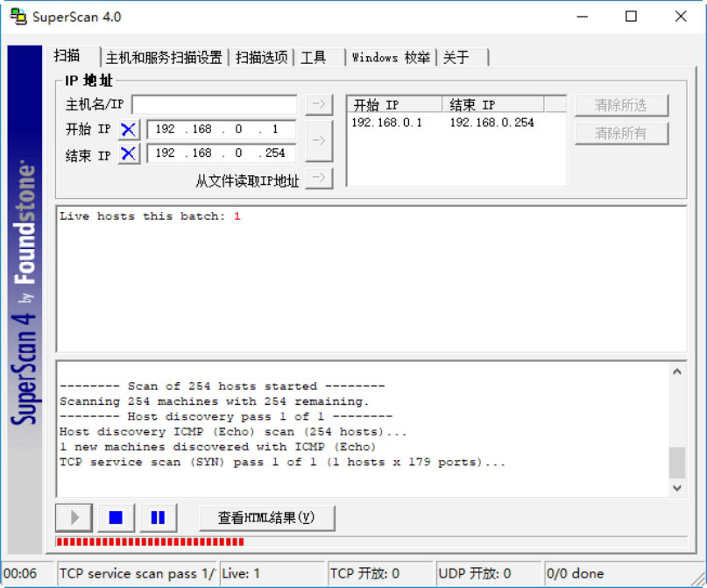The width and height of the screenshot is (707, 588).
Task: Stop the scan with blue square button
Action: pyautogui.click(x=116, y=518)
